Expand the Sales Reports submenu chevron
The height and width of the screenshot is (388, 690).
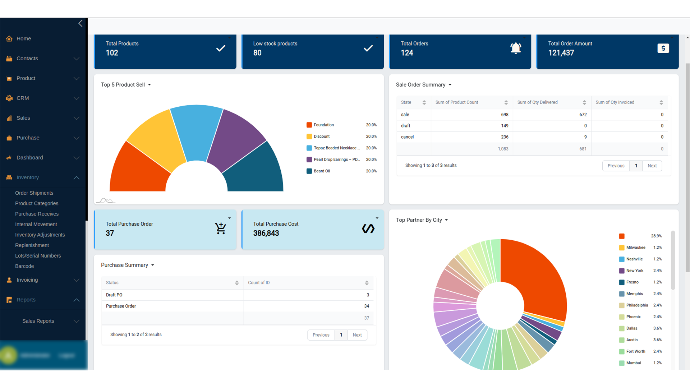[77, 321]
